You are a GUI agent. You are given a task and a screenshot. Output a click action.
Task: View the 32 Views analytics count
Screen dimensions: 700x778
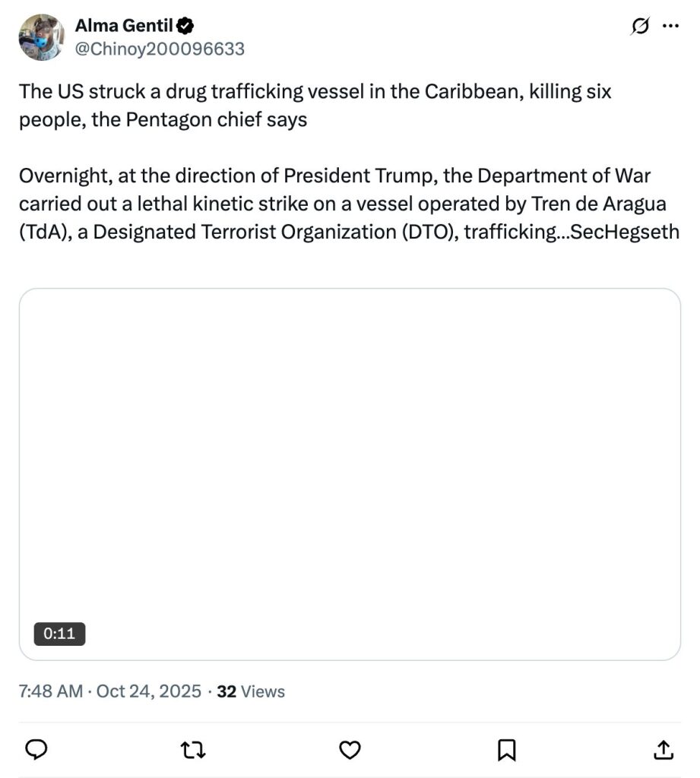click(x=251, y=691)
